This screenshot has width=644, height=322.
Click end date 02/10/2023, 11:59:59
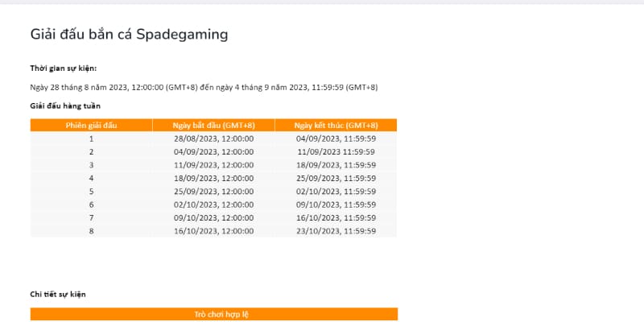point(336,192)
